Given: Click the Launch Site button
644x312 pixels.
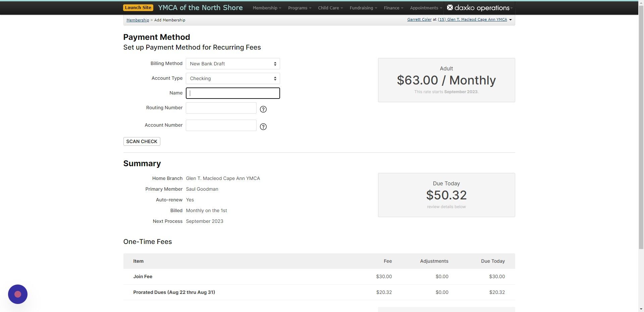Looking at the screenshot, I should coord(138,7).
